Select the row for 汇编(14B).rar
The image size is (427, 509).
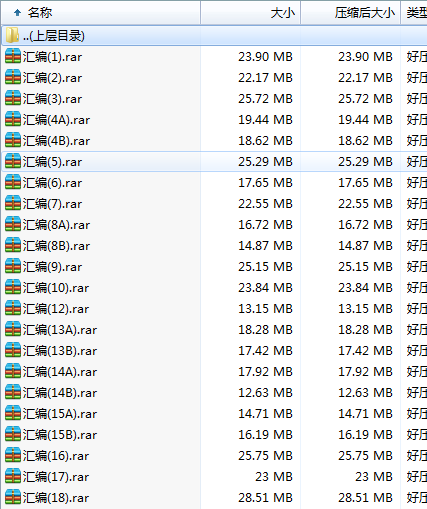214,393
